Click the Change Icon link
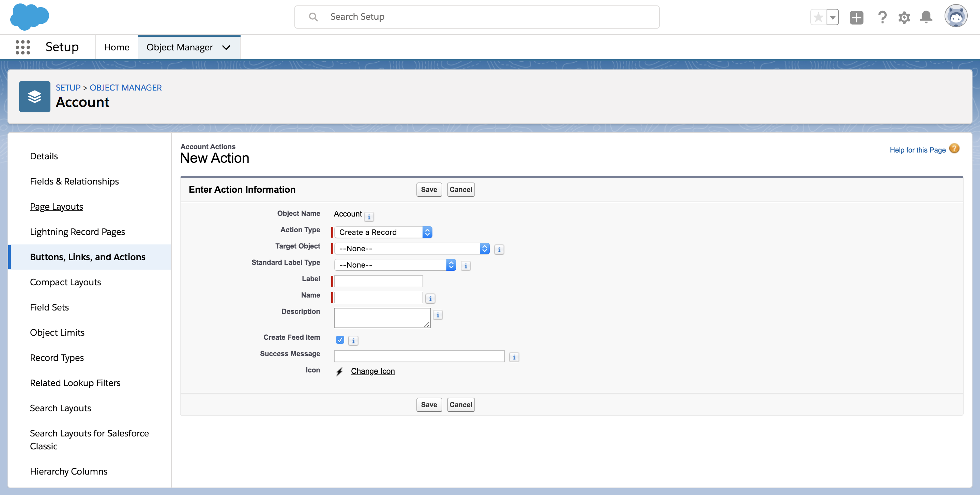The image size is (980, 495). (372, 371)
